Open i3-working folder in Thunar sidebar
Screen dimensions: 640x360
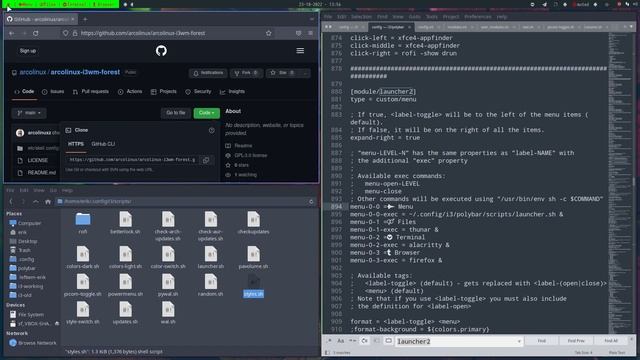[27, 287]
